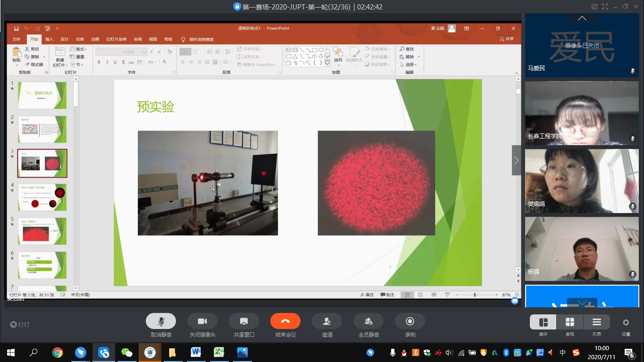Switch to 宫格 grid layout view
This screenshot has height=362, width=644.
[570, 322]
